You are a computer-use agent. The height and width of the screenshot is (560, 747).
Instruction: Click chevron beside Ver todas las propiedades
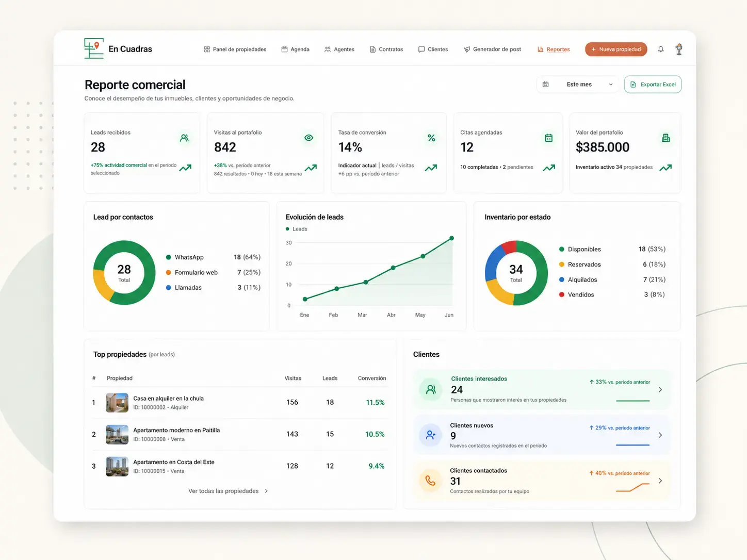coord(266,491)
